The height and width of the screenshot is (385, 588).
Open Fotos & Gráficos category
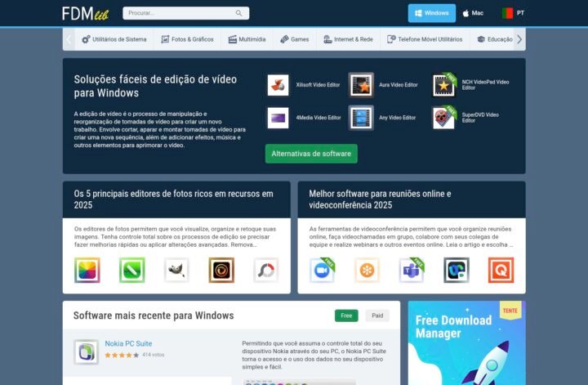click(x=187, y=39)
